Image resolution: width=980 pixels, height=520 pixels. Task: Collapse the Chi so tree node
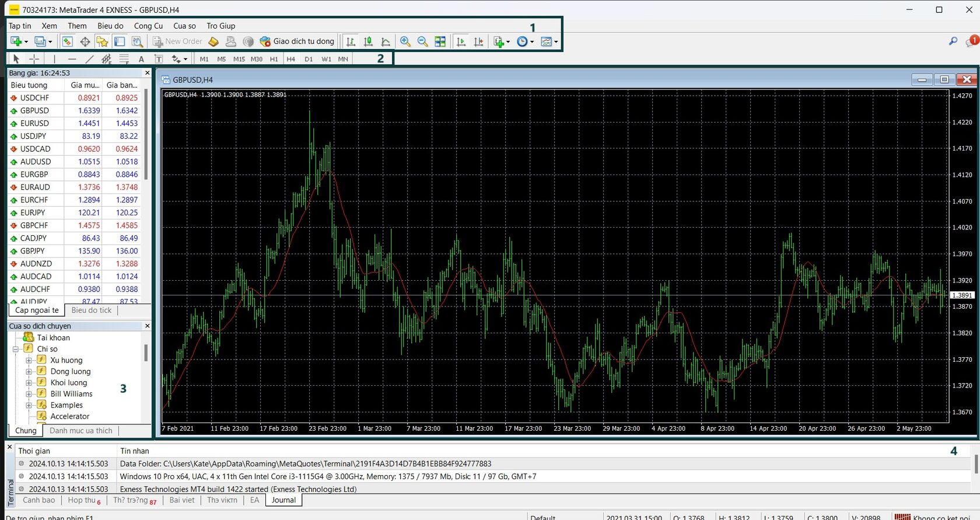(16, 349)
